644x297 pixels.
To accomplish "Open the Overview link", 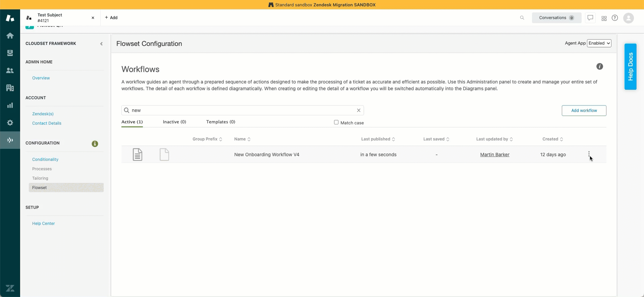I will coord(41,78).
